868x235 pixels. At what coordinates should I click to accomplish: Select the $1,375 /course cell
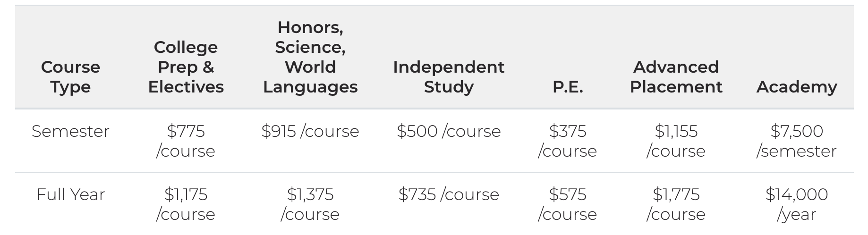coord(310,204)
